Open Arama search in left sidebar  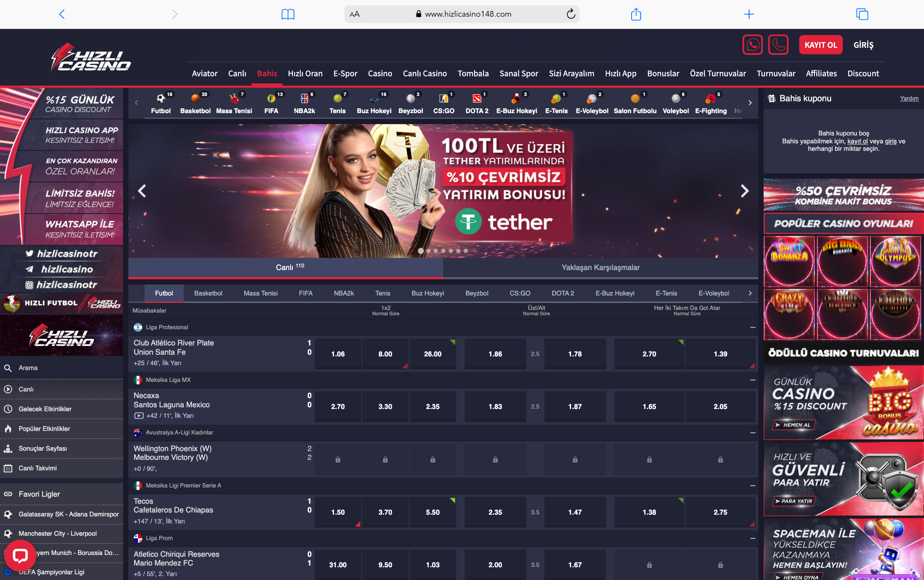pyautogui.click(x=61, y=368)
